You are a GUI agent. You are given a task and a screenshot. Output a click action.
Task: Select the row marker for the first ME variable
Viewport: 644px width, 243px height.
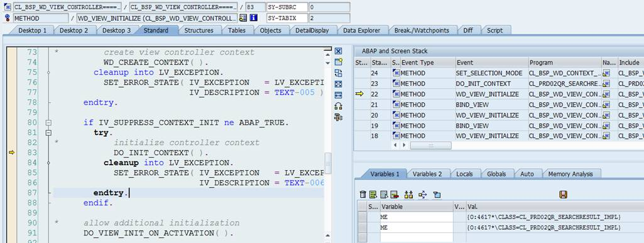[362, 217]
